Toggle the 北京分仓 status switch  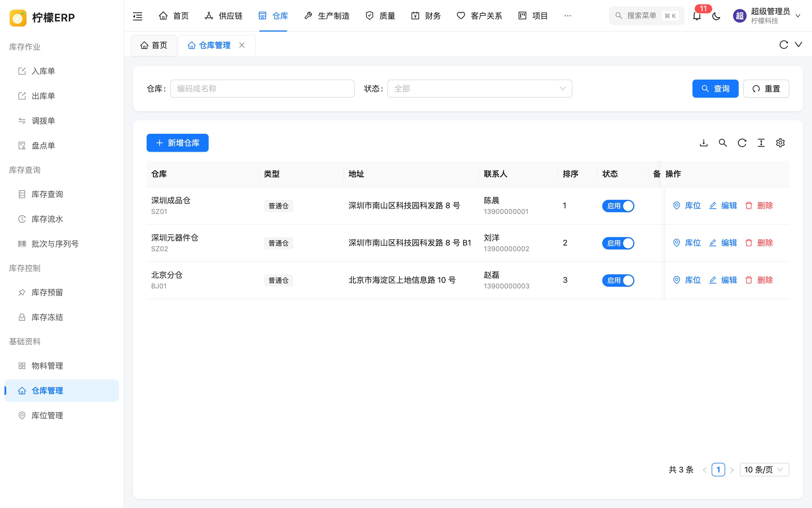click(x=618, y=281)
